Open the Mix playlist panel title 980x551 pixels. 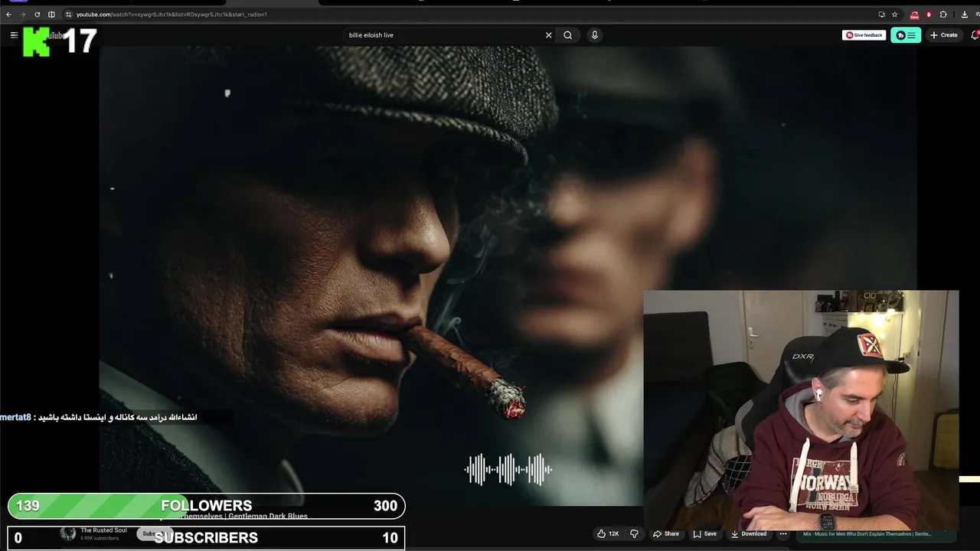(x=867, y=533)
